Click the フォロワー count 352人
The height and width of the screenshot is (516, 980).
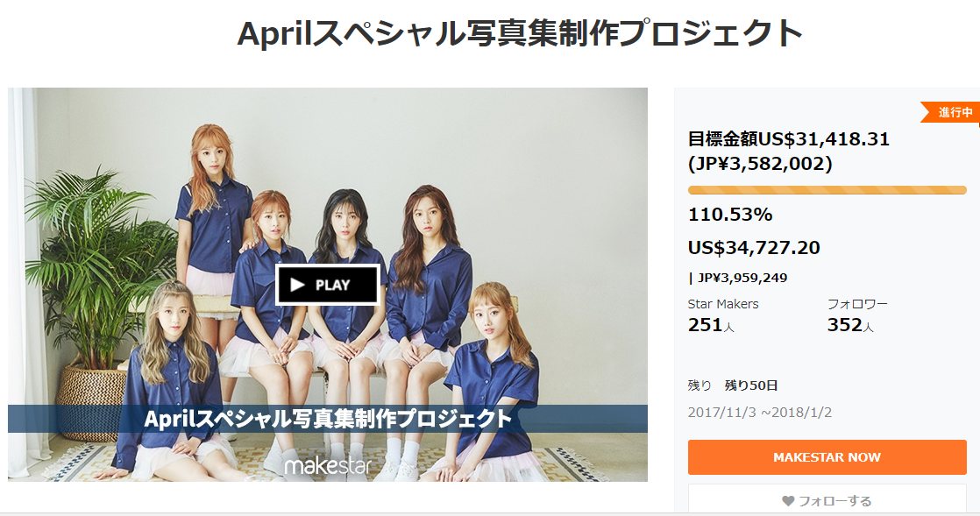(x=850, y=325)
